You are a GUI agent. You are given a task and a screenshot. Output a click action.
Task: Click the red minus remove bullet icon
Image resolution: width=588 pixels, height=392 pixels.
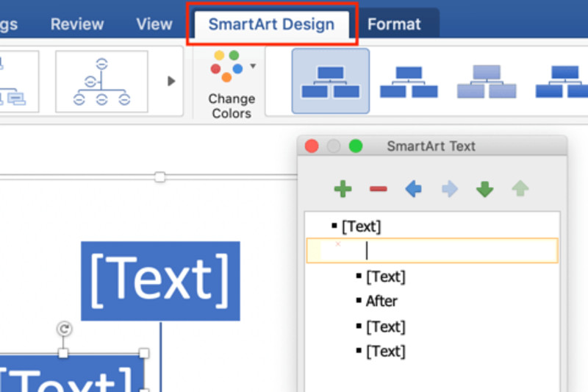[x=378, y=189]
